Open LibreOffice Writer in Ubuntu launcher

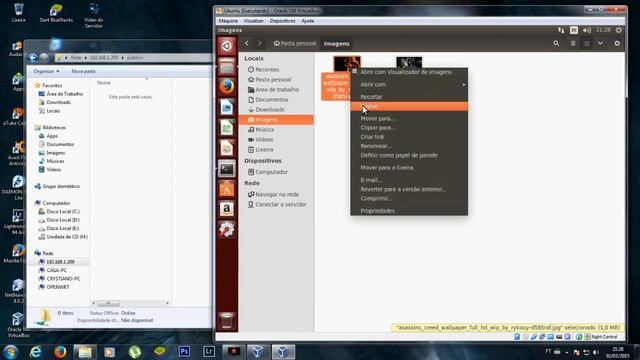tap(227, 107)
